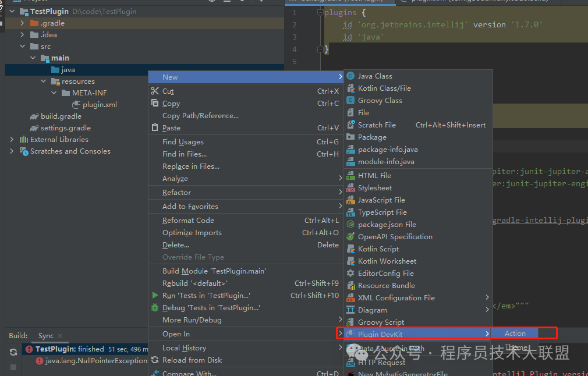588x376 pixels.
Task: Click the Paste clipboard icon
Action: click(155, 128)
